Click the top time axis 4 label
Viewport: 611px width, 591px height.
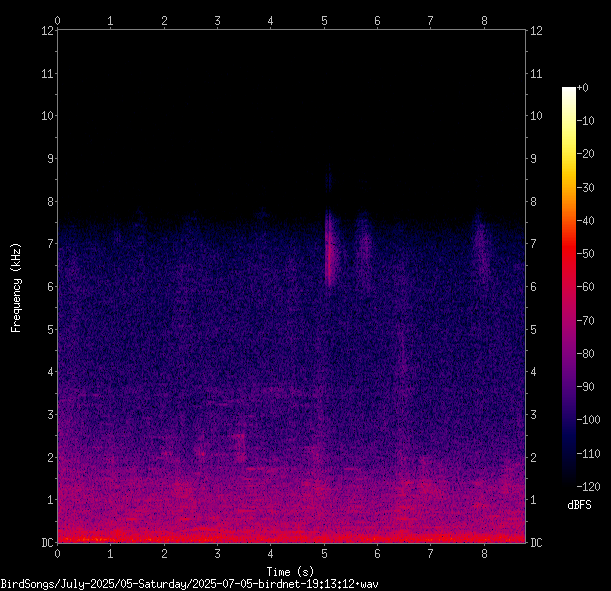point(271,21)
